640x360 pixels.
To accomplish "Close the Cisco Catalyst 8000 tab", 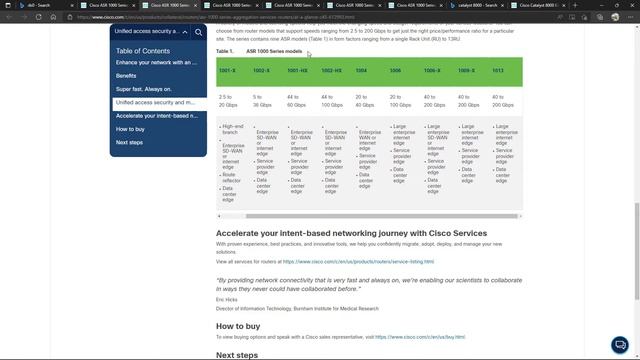I will tap(564, 5).
